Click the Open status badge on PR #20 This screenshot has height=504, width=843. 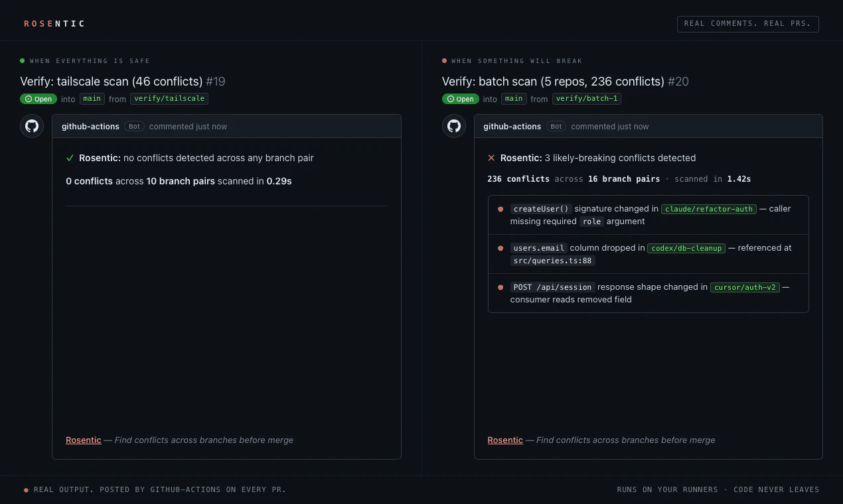[461, 99]
